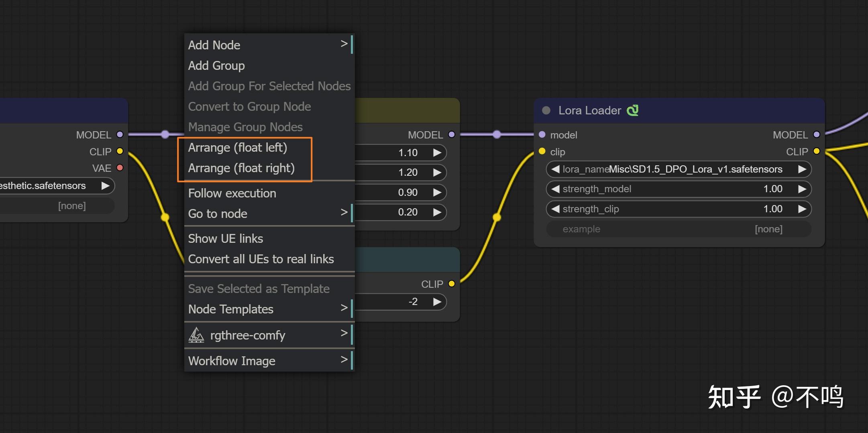Select Follow execution menu entry
The image size is (868, 433).
click(232, 193)
